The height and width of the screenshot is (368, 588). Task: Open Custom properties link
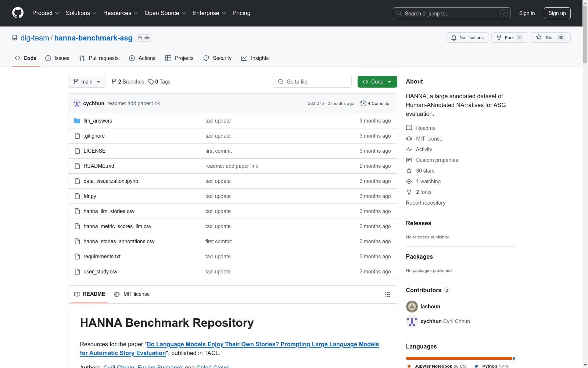pyautogui.click(x=432, y=160)
